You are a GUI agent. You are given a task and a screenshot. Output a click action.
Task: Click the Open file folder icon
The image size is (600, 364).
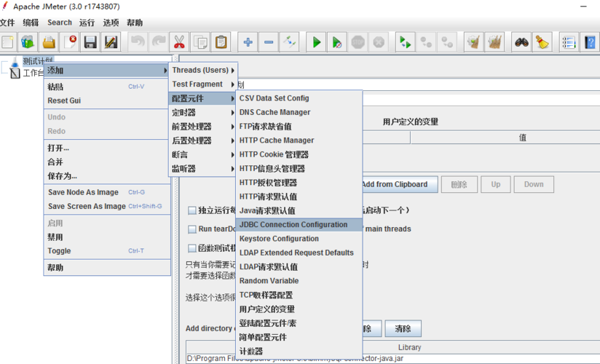click(49, 41)
